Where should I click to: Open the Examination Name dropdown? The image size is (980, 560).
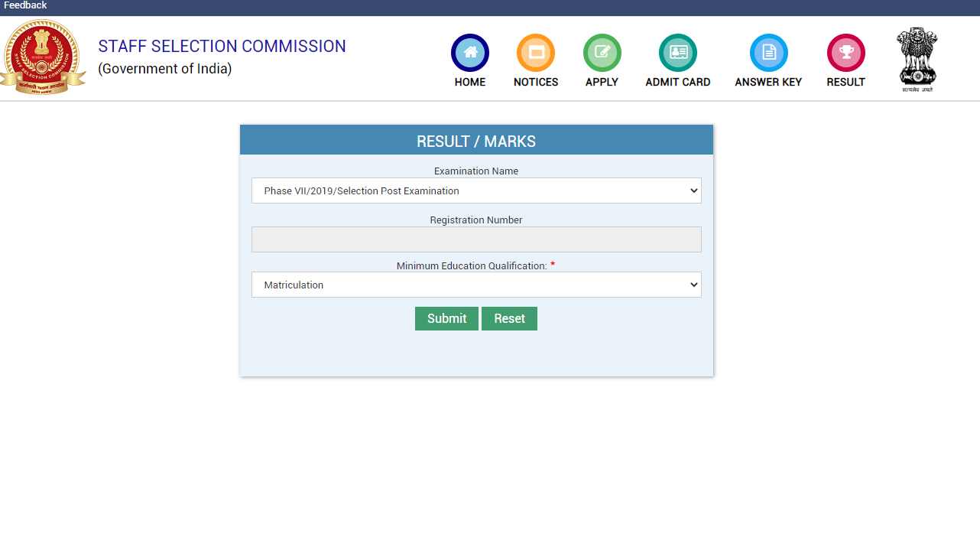[x=475, y=190]
